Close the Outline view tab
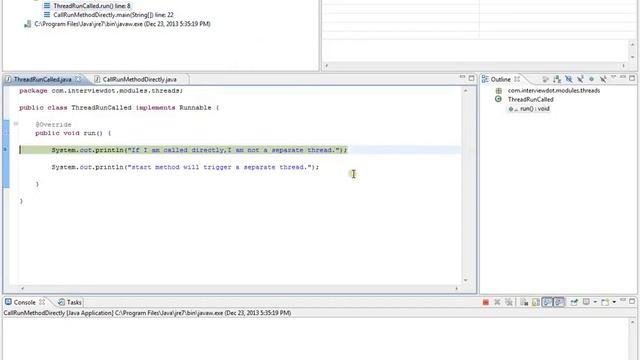The width and height of the screenshot is (640, 360). 517,79
